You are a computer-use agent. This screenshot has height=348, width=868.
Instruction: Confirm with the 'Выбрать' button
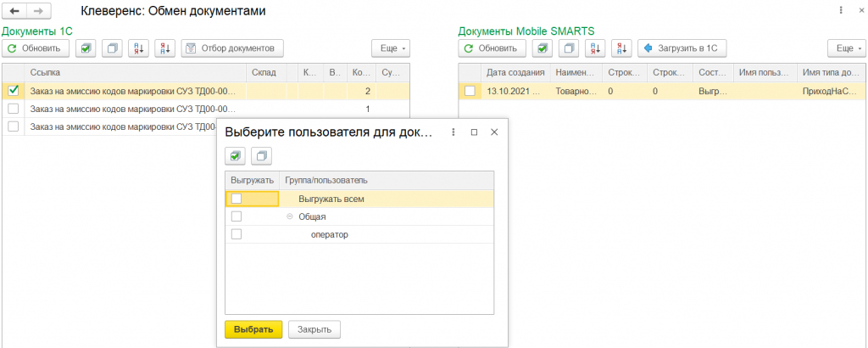click(x=253, y=329)
